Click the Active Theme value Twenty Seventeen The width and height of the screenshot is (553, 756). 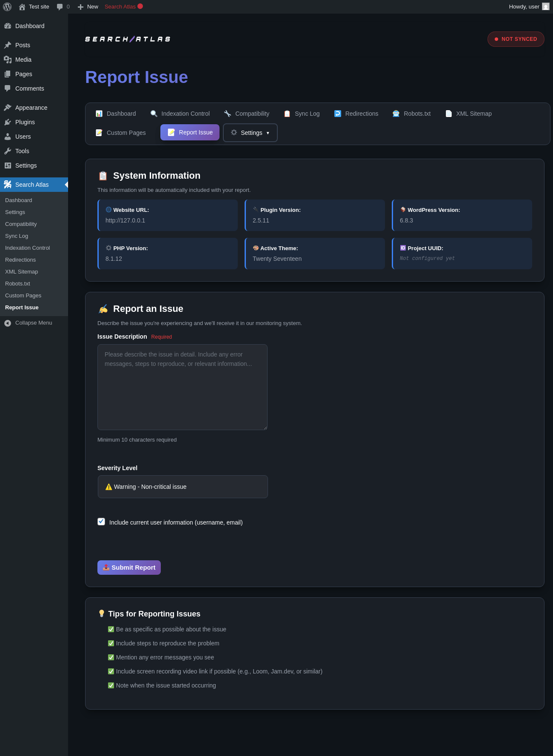[277, 259]
